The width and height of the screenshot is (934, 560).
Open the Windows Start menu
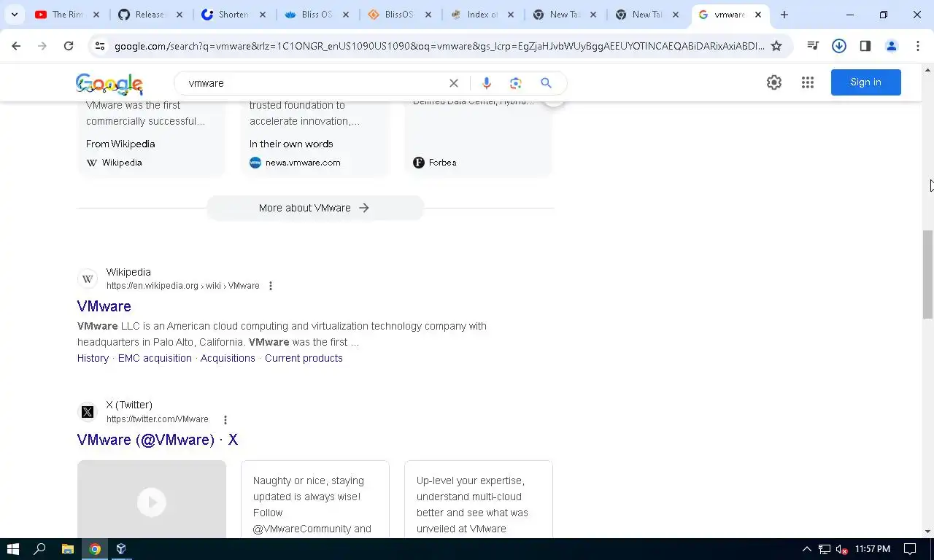(x=12, y=549)
